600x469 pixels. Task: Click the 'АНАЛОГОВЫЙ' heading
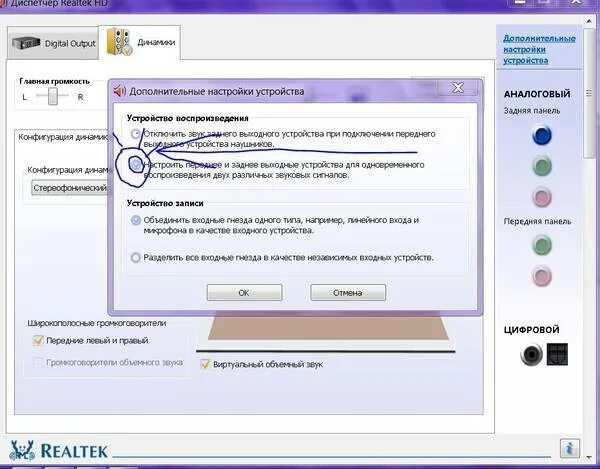point(537,94)
